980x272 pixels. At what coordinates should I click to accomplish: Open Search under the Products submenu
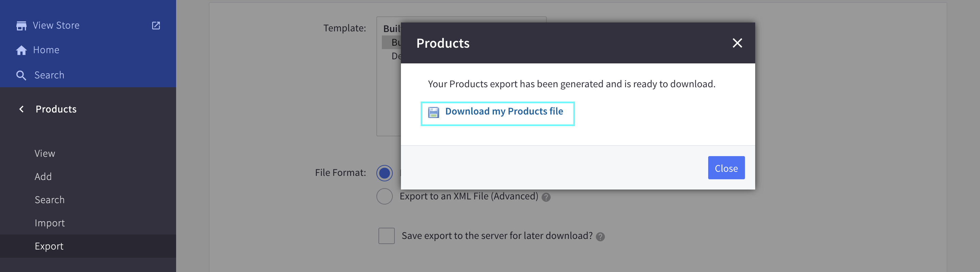click(x=49, y=200)
